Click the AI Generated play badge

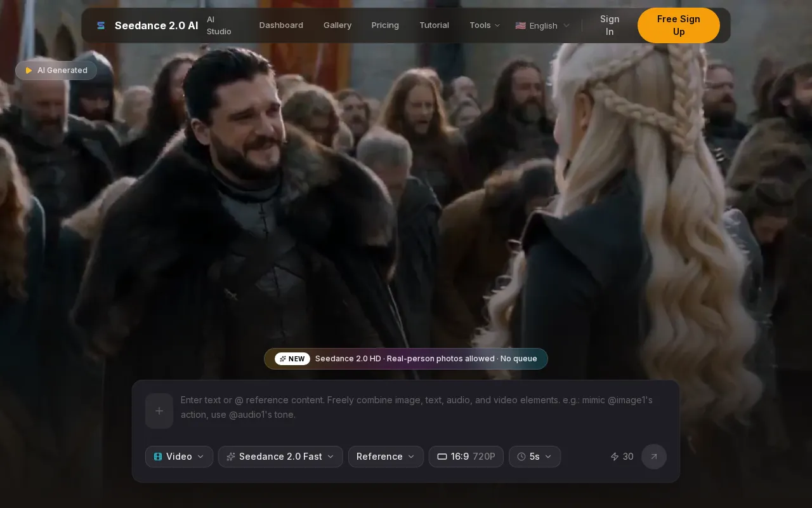click(x=56, y=70)
